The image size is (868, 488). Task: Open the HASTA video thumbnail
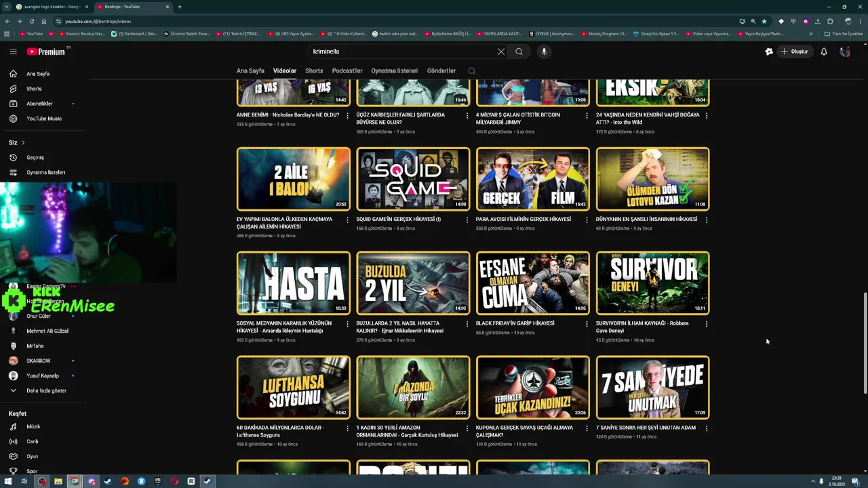tap(294, 283)
